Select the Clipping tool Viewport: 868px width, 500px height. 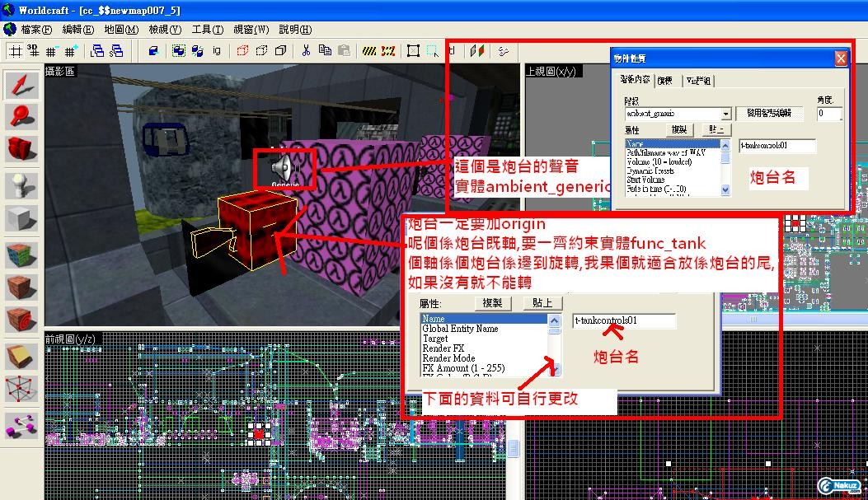pos(21,356)
